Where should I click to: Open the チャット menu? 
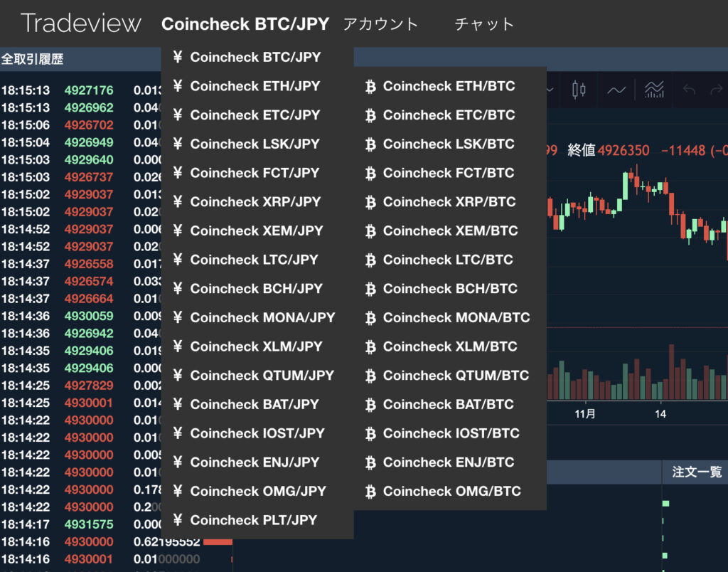coord(484,23)
